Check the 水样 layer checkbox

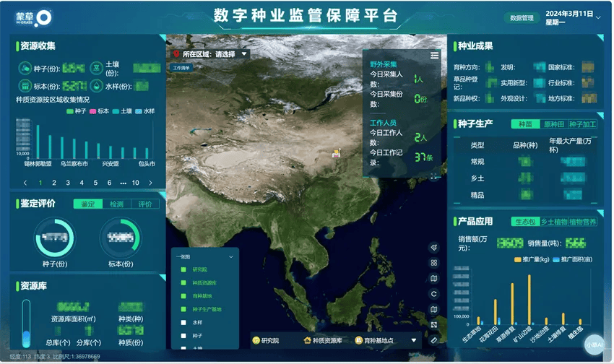pos(183,323)
